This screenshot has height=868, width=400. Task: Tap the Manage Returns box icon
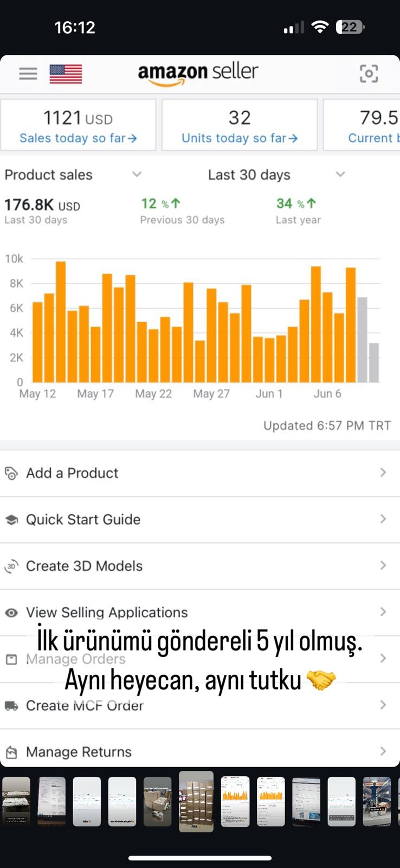[11, 752]
